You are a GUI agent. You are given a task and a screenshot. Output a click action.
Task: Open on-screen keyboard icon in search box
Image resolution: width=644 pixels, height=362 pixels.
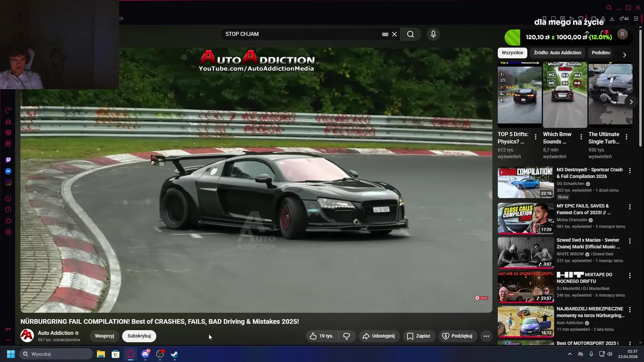pyautogui.click(x=385, y=34)
